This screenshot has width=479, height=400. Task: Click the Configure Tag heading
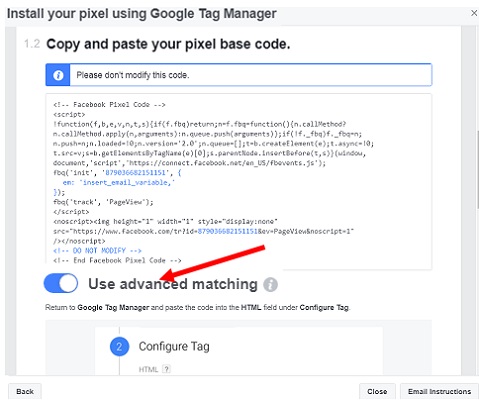point(174,346)
